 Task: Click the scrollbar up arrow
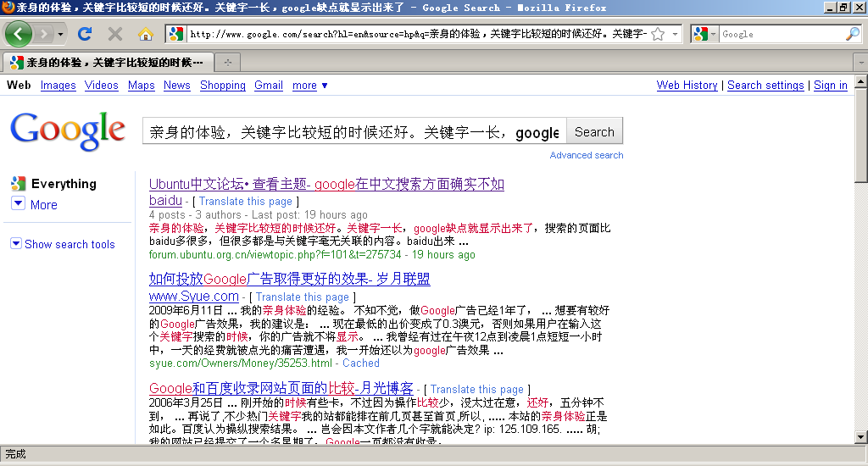(861, 82)
